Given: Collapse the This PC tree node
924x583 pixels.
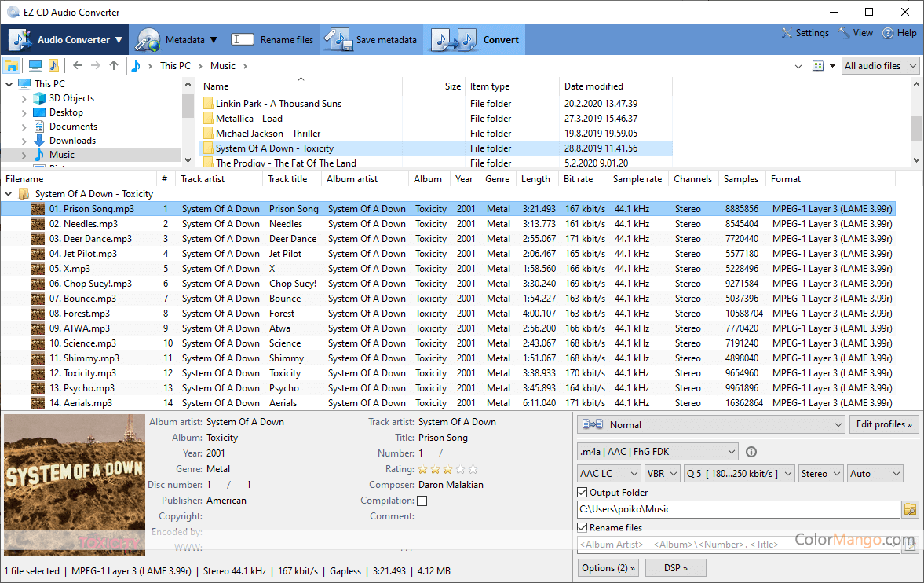Looking at the screenshot, I should click(9, 84).
